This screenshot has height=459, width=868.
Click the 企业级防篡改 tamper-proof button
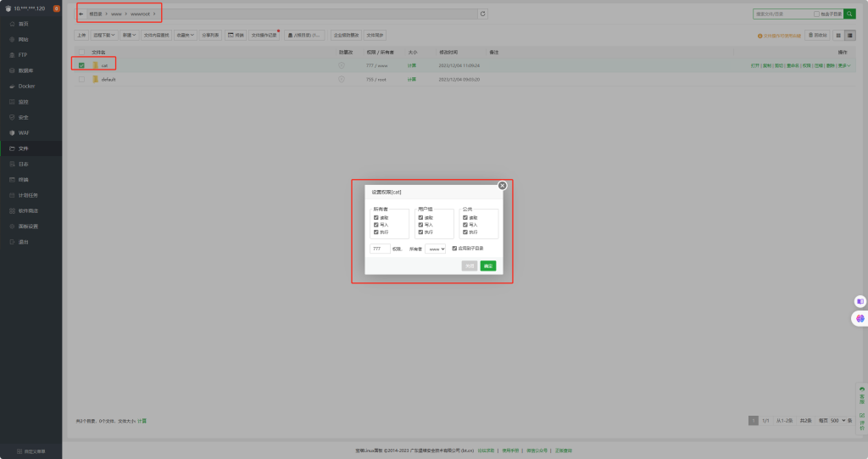pyautogui.click(x=346, y=35)
